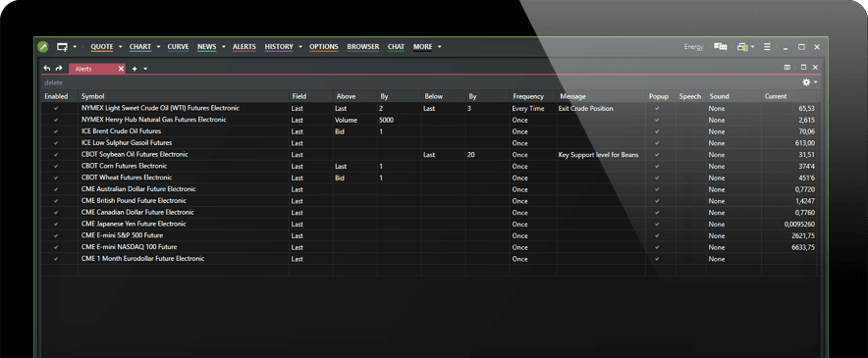This screenshot has height=358, width=868.
Task: Click the 'Exit Crude Position' message cell
Action: coord(601,109)
